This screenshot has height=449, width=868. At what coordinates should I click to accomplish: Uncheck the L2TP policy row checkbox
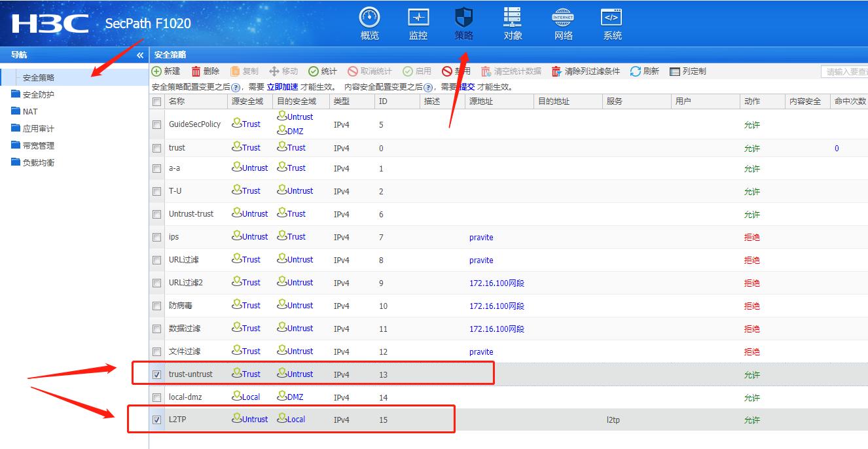click(156, 419)
